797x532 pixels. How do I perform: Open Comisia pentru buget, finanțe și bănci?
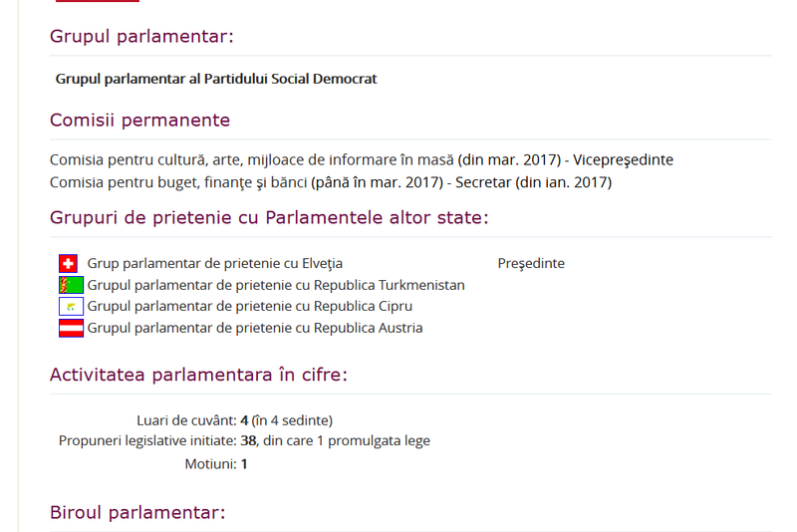(x=178, y=182)
